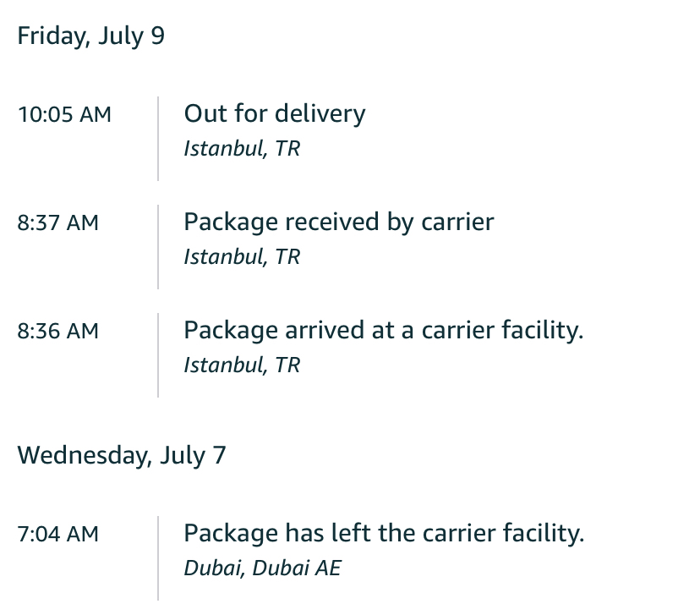Click the divider line beside Package received by carrier
Image resolution: width=700 pixels, height=604 pixels.
pyautogui.click(x=158, y=247)
